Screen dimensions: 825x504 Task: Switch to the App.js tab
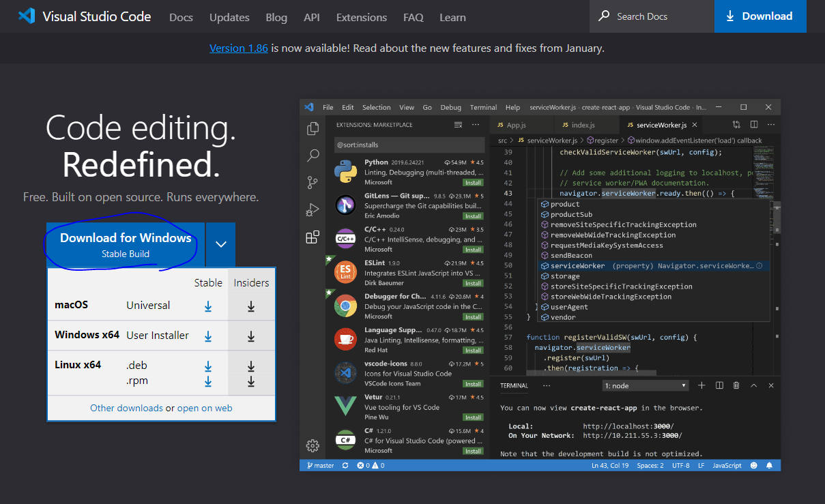[x=516, y=125]
